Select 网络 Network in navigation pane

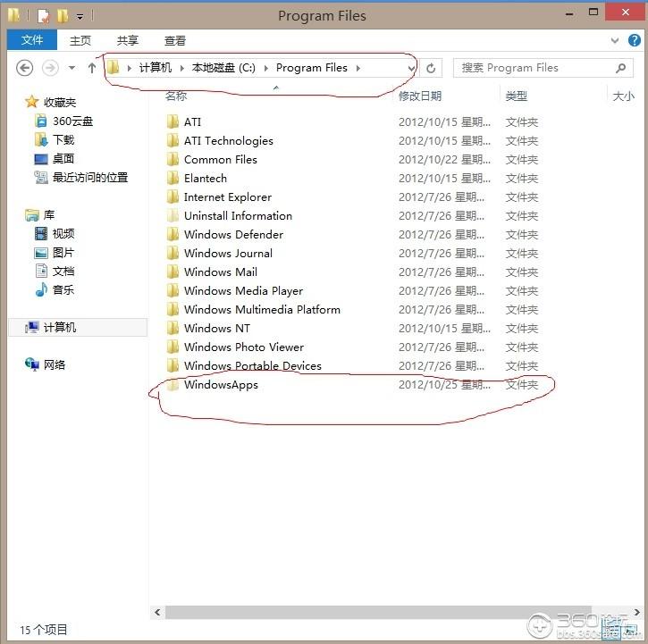point(55,364)
